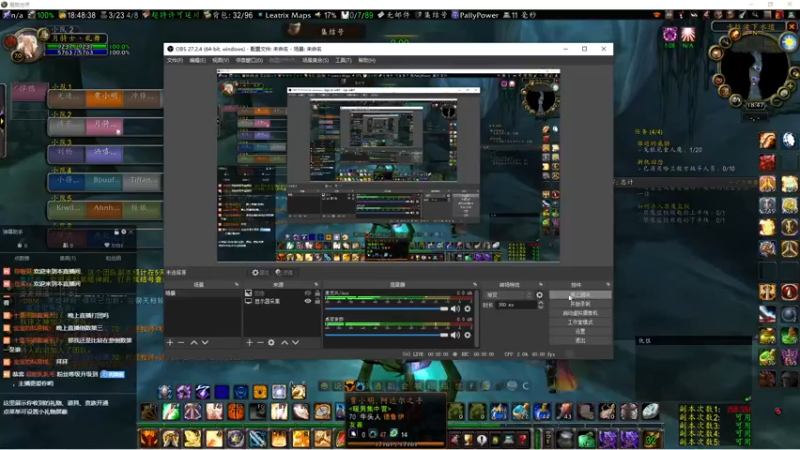Click Filters button above Sources panel
Image resolution: width=800 pixels, height=450 pixels.
(x=284, y=272)
